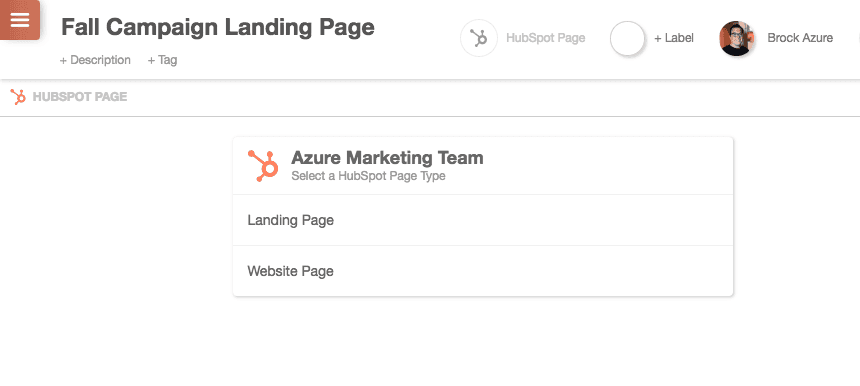Click the HubSpot logo in Azure Marketing Team card
The image size is (860, 386).
263,166
